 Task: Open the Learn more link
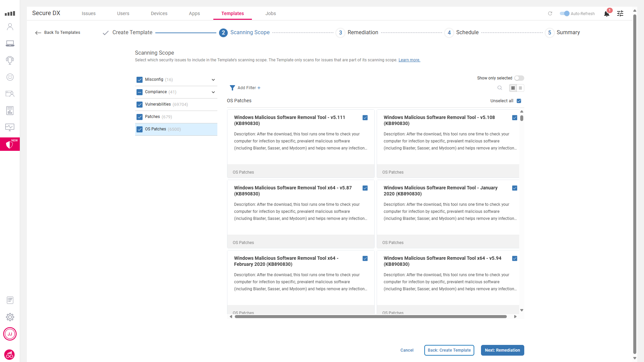tap(409, 60)
